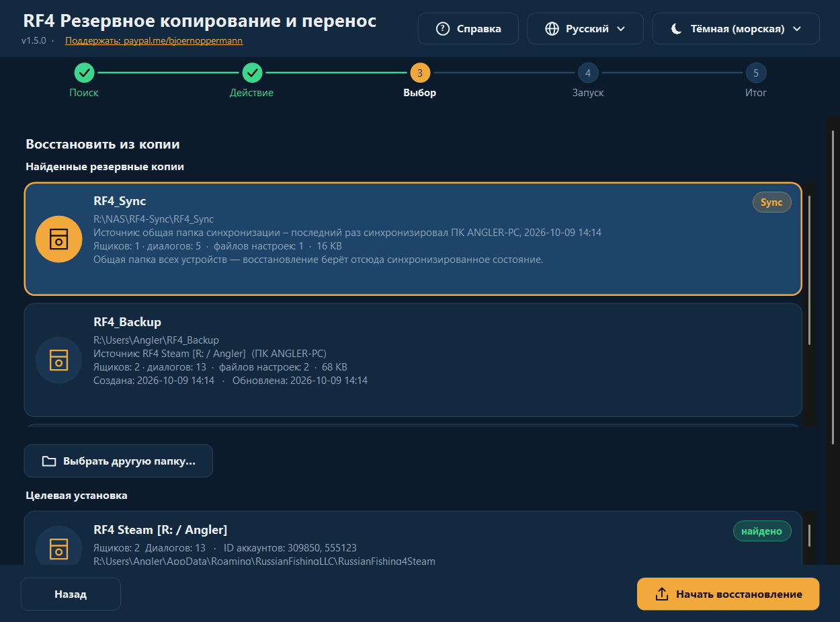Click the RF4 Steam target installation icon
Viewport: 840px width, 622px height.
pyautogui.click(x=58, y=548)
